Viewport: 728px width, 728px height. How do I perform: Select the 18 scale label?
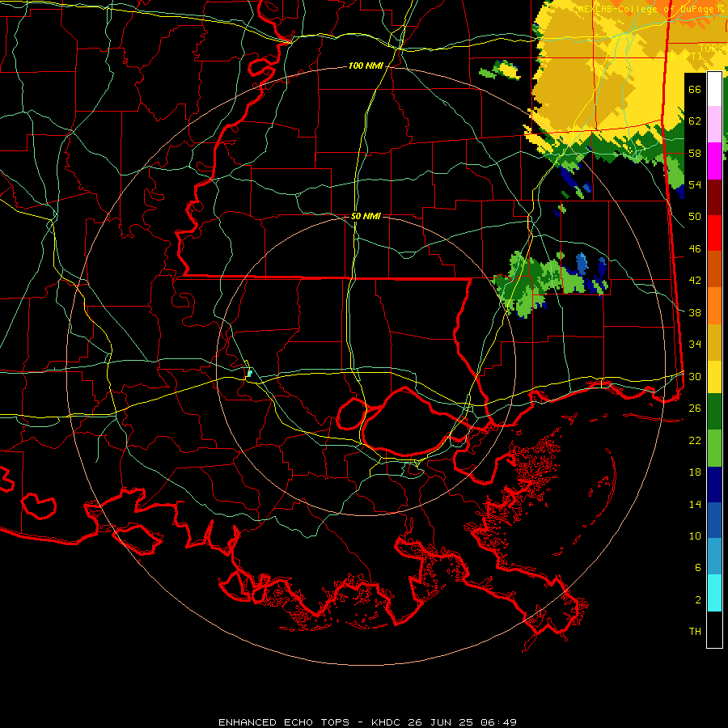pyautogui.click(x=695, y=472)
